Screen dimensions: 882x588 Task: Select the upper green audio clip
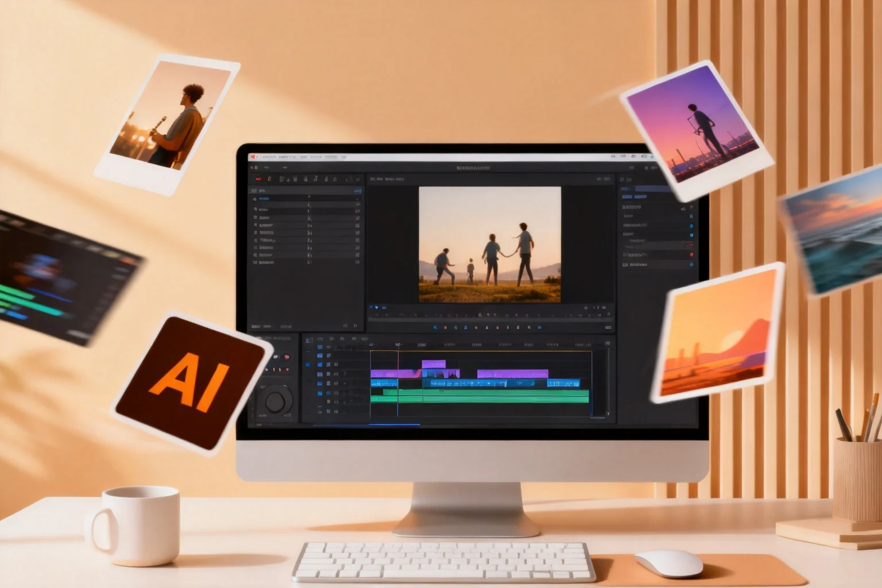click(x=486, y=392)
